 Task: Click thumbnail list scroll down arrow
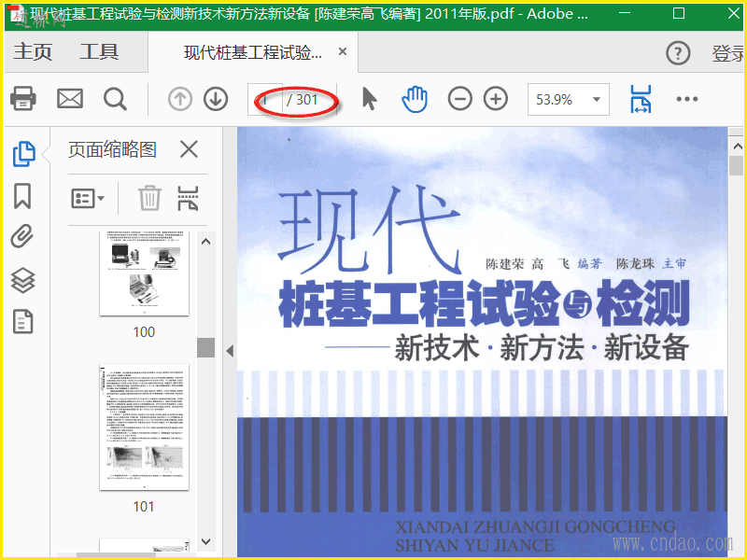(x=205, y=541)
